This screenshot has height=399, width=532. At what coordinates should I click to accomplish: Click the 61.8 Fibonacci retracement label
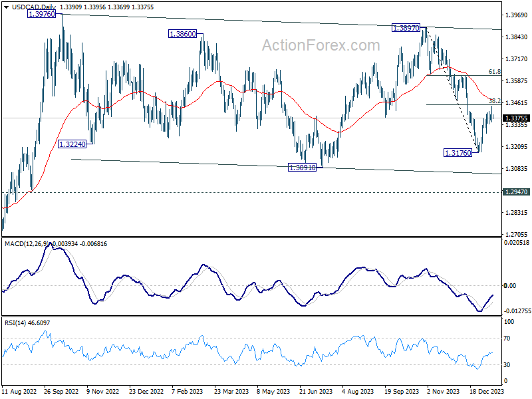click(x=494, y=72)
